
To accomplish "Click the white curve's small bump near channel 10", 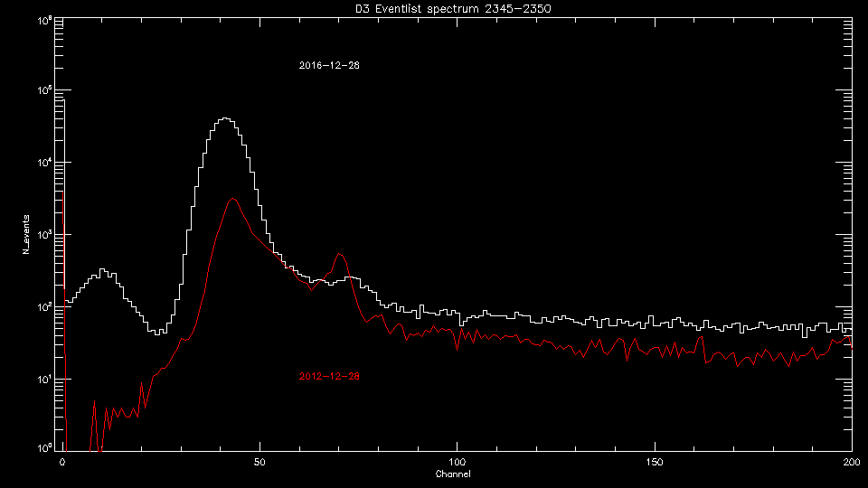I will tap(103, 270).
